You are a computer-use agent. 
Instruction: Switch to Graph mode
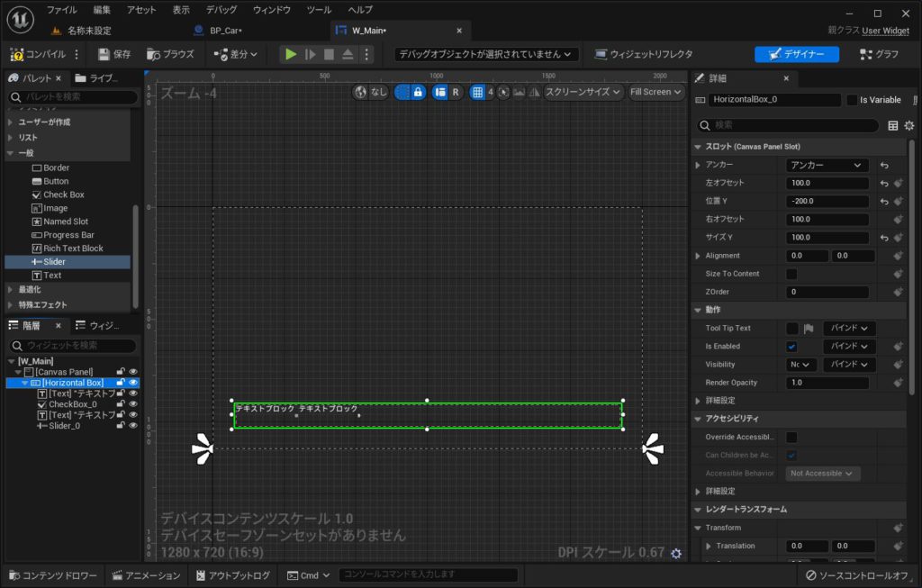879,54
